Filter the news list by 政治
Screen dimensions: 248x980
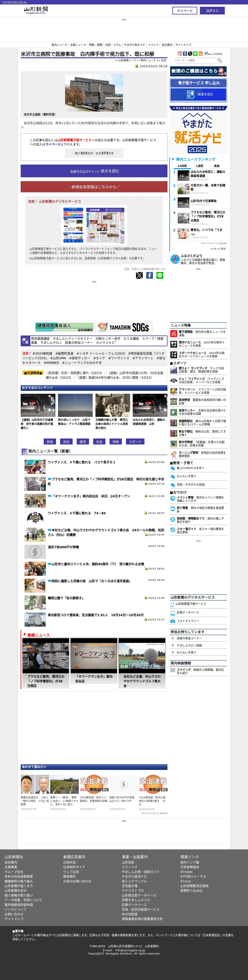pos(66,442)
